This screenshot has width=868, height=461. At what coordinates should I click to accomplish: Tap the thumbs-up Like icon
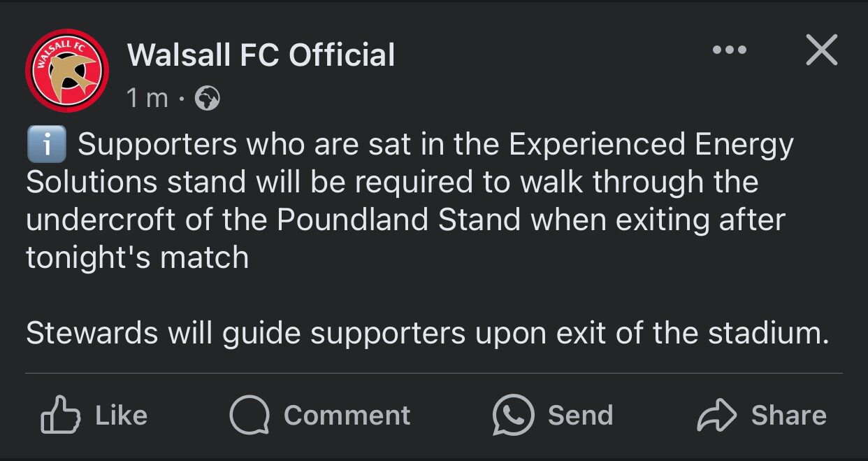pos(62,416)
